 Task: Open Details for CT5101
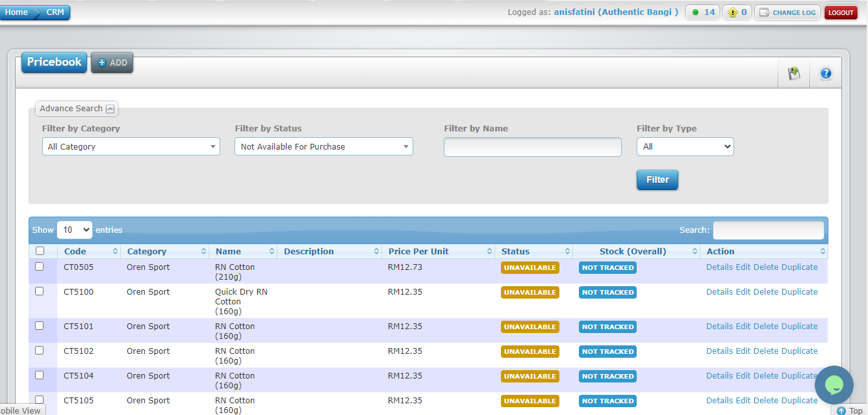pos(719,327)
